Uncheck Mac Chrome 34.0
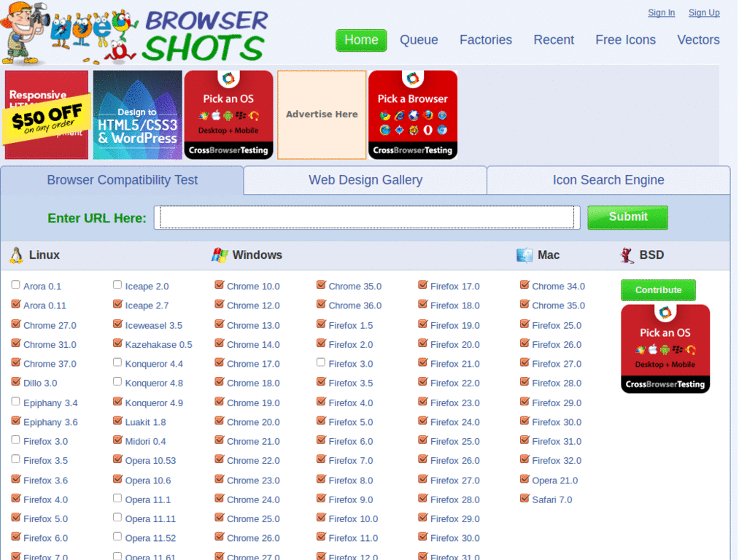The image size is (747, 560). pyautogui.click(x=525, y=285)
